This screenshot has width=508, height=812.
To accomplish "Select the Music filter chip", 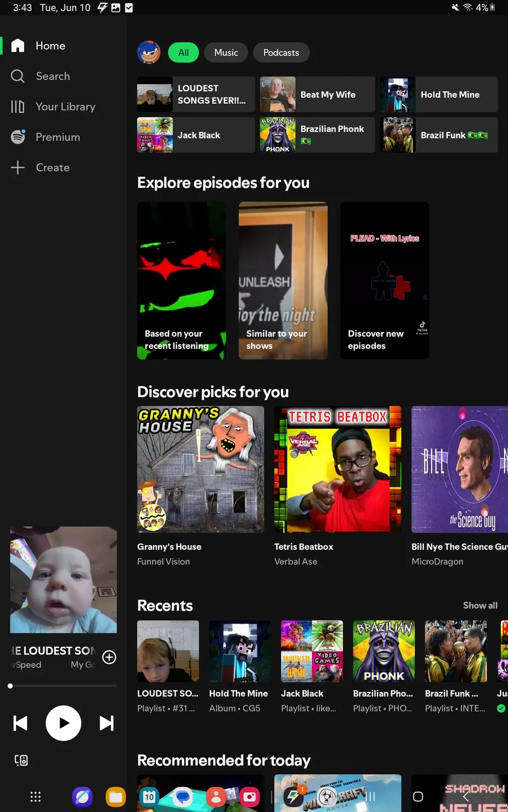I will tap(226, 52).
